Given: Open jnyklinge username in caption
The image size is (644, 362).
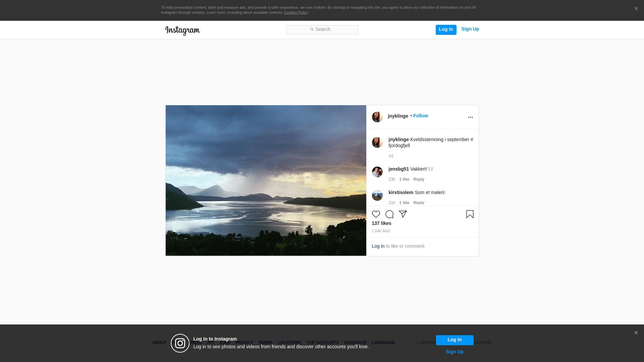Looking at the screenshot, I should pyautogui.click(x=398, y=139).
